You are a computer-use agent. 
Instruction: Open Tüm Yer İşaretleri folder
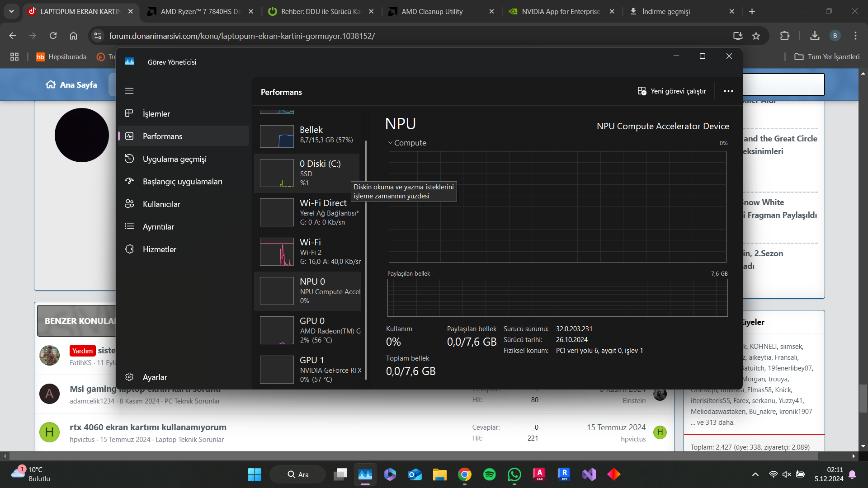pos(827,56)
